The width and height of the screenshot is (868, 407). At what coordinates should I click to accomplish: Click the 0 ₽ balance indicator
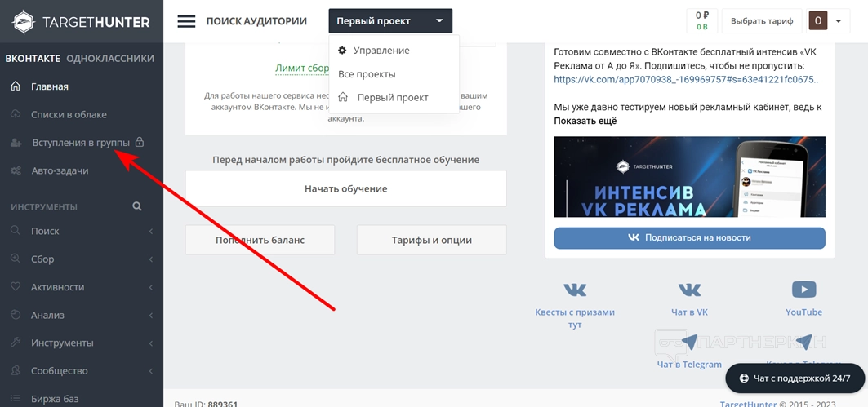[x=702, y=21]
